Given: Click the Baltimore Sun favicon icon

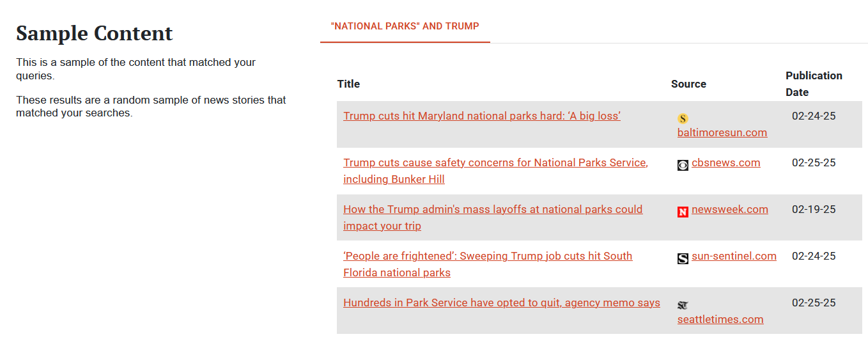Looking at the screenshot, I should pos(683,118).
